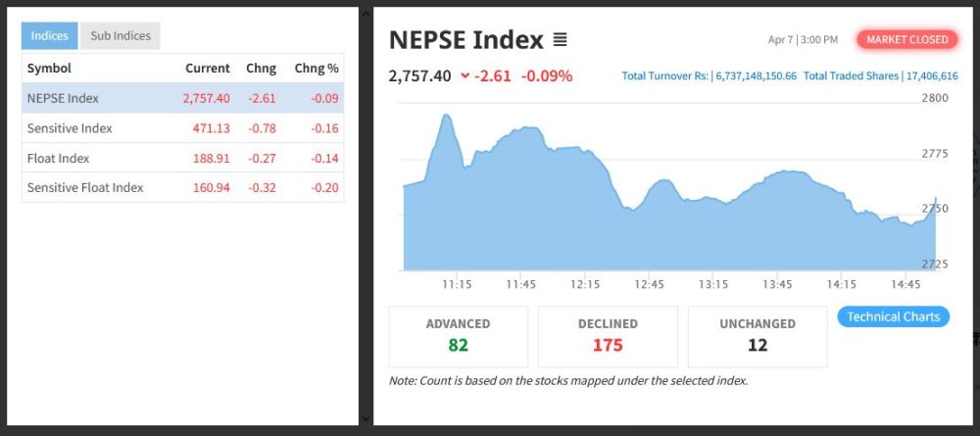This screenshot has height=436, width=980.
Task: Click the Total Traded Shares figure
Action: [x=932, y=76]
